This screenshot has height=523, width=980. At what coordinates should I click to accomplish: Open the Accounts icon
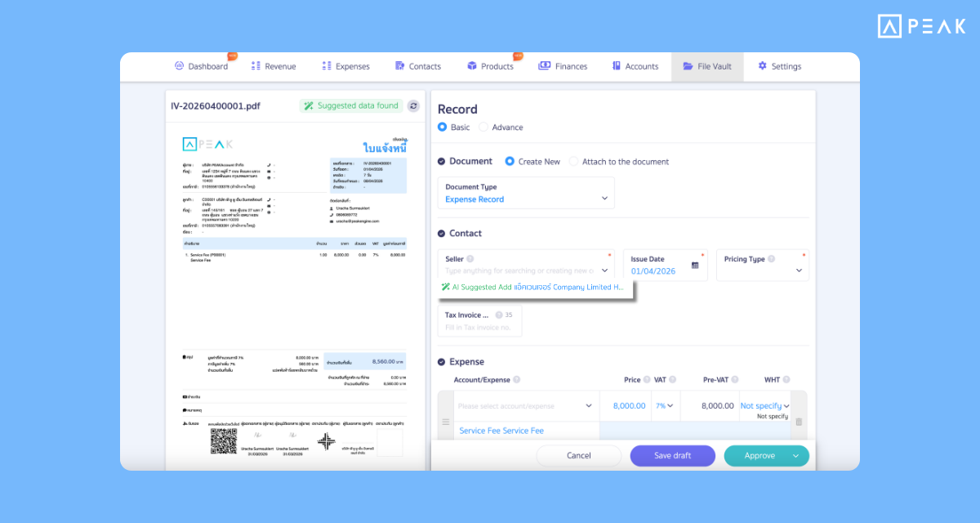pyautogui.click(x=615, y=66)
